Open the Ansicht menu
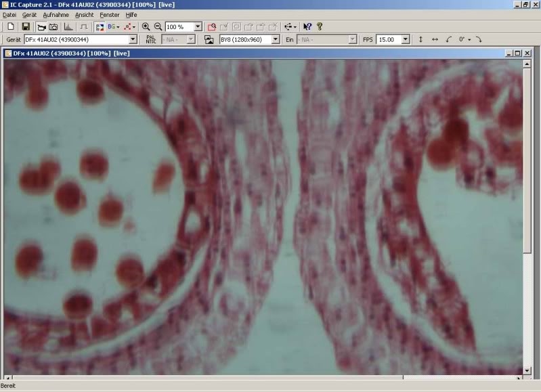The height and width of the screenshot is (392, 541). click(x=85, y=14)
